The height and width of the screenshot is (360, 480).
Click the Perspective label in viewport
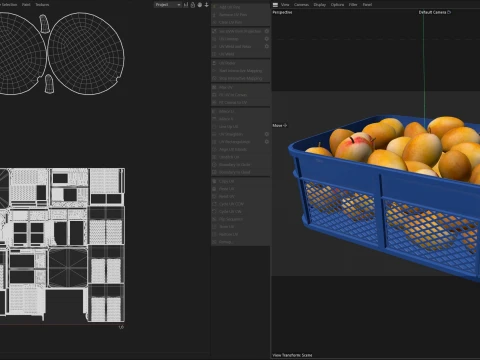coord(282,12)
